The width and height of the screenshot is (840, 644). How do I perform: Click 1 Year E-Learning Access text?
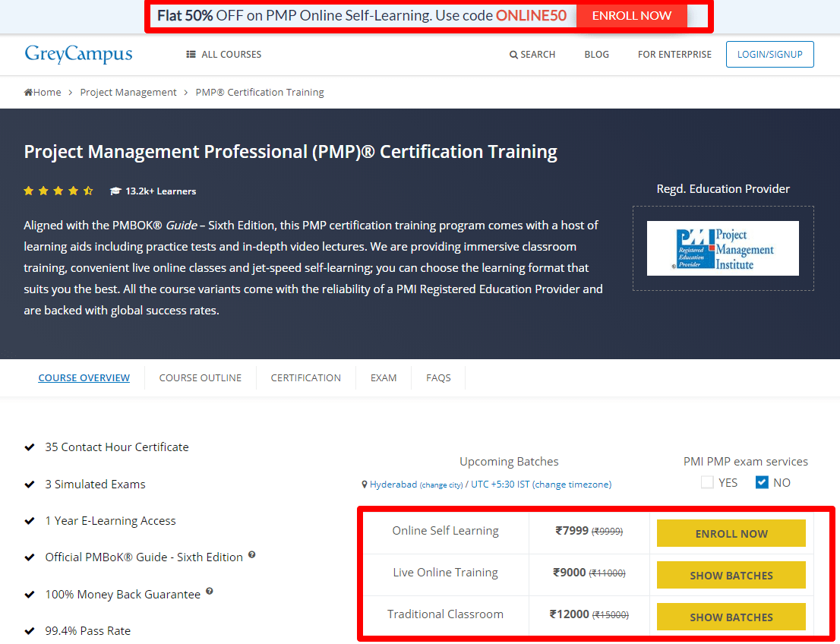[110, 521]
